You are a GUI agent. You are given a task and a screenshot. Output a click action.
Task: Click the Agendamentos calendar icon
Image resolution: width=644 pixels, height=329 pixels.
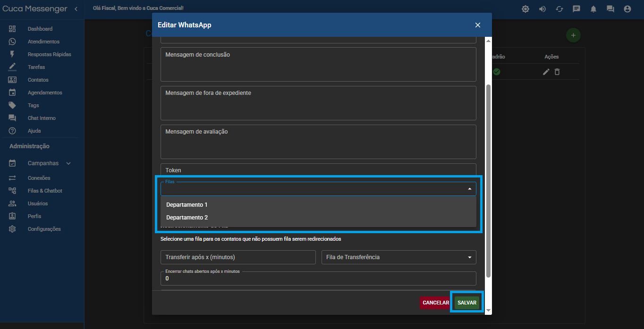click(12, 93)
